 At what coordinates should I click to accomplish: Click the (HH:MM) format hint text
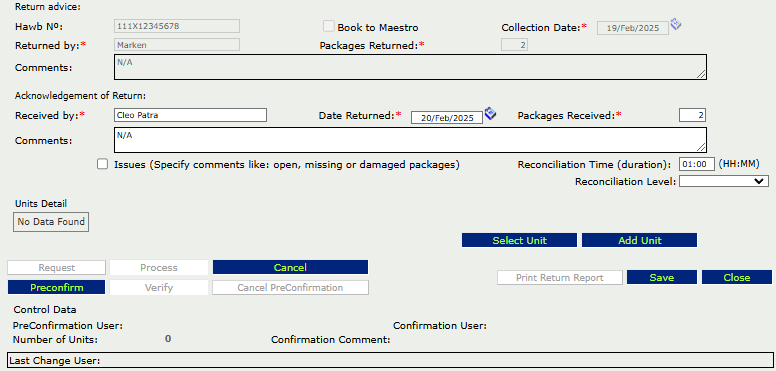point(739,164)
